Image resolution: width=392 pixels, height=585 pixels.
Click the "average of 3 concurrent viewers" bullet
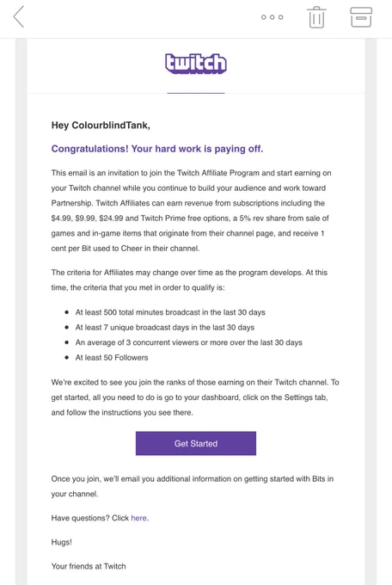point(189,342)
